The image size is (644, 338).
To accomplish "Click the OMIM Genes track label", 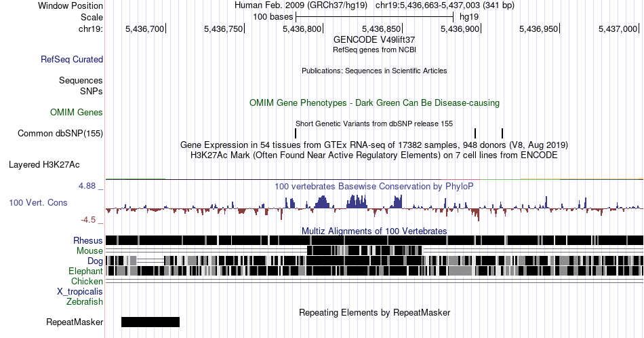I will point(76,112).
